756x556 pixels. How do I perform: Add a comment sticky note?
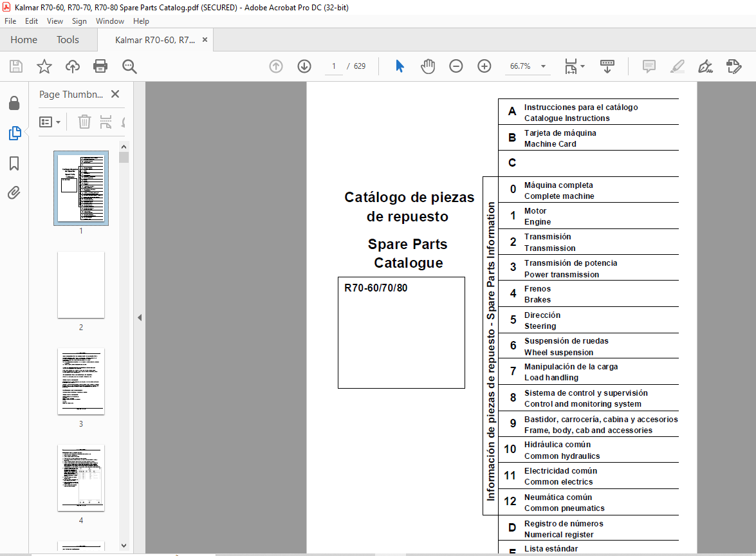649,66
